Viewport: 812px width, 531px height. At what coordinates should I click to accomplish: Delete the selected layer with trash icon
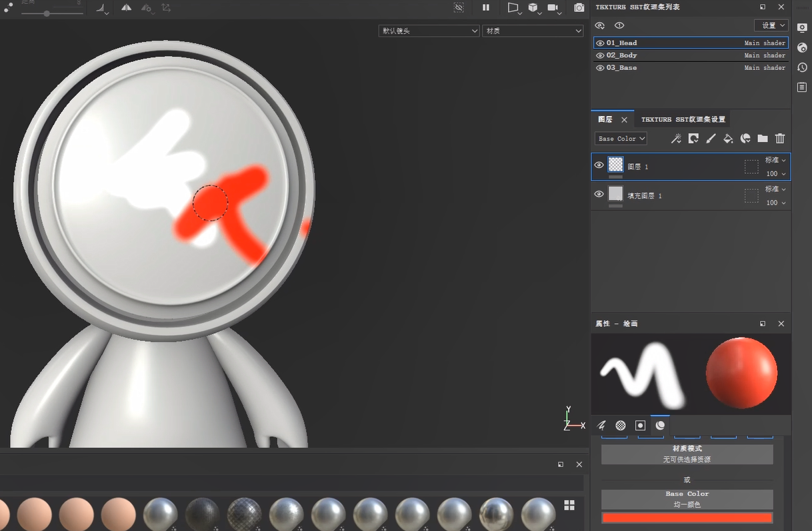coord(780,139)
